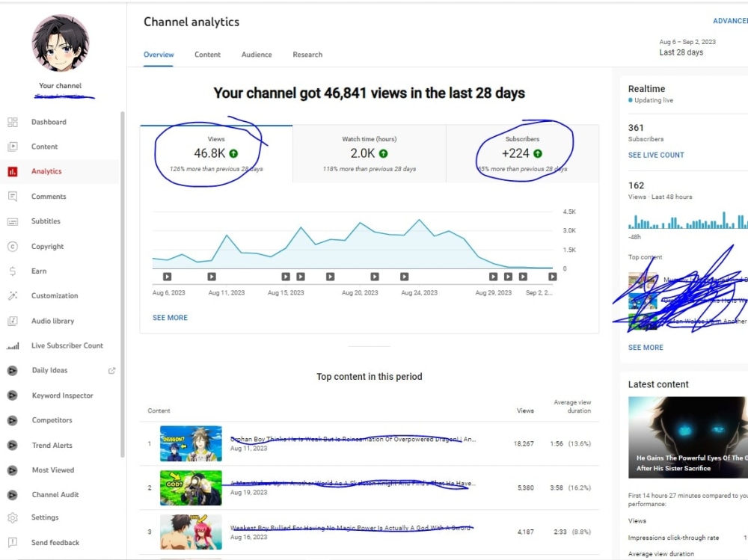Viewport: 748px width, 560px height.
Task: Click the video marker under Aug 20 on chart
Action: [375, 277]
